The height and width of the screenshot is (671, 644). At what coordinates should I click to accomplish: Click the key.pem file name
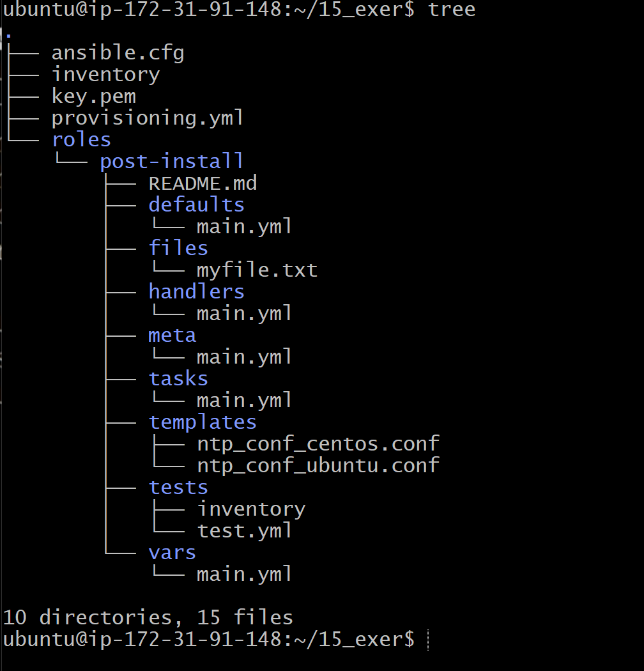click(94, 96)
